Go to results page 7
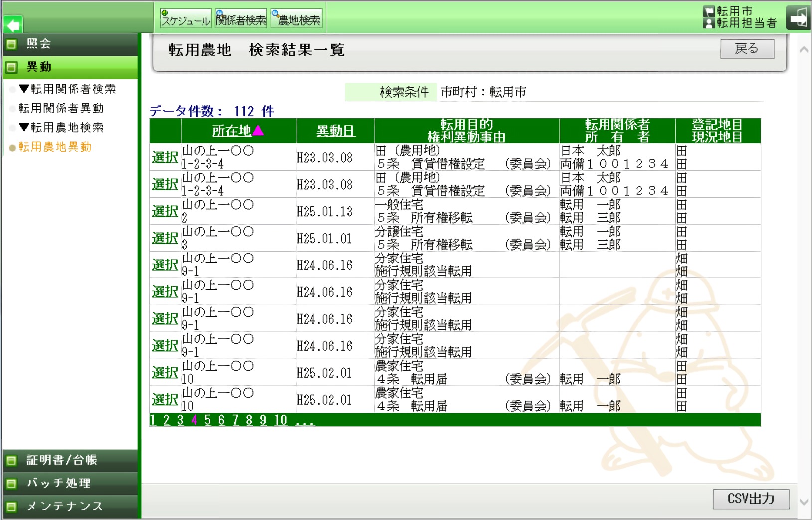 (235, 420)
